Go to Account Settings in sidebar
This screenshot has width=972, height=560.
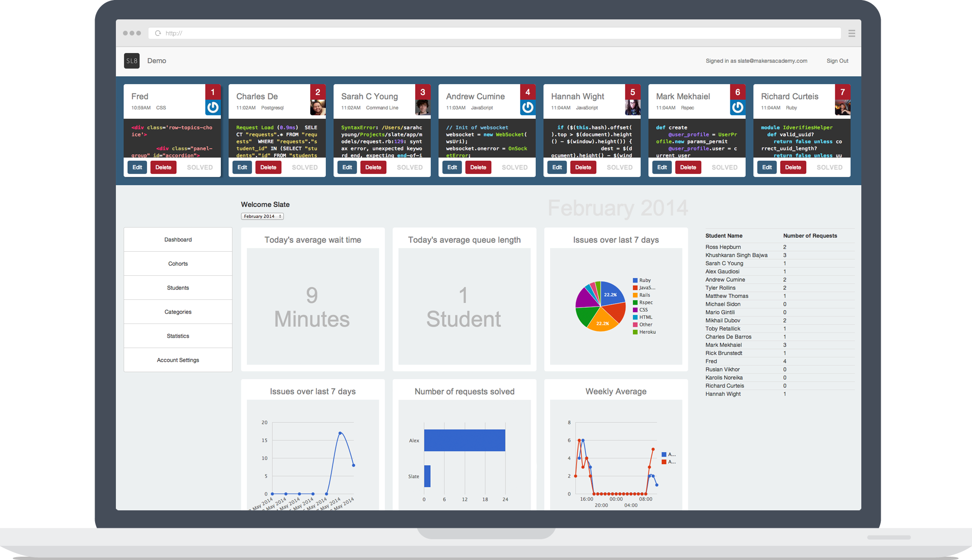pos(178,360)
